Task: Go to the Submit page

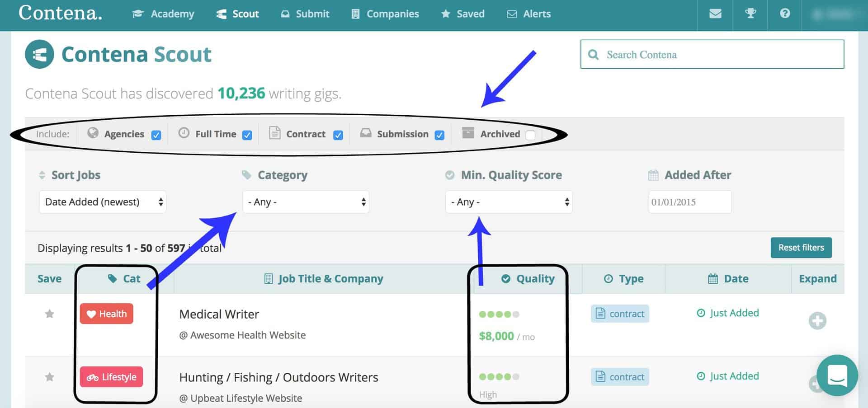Action: click(305, 14)
